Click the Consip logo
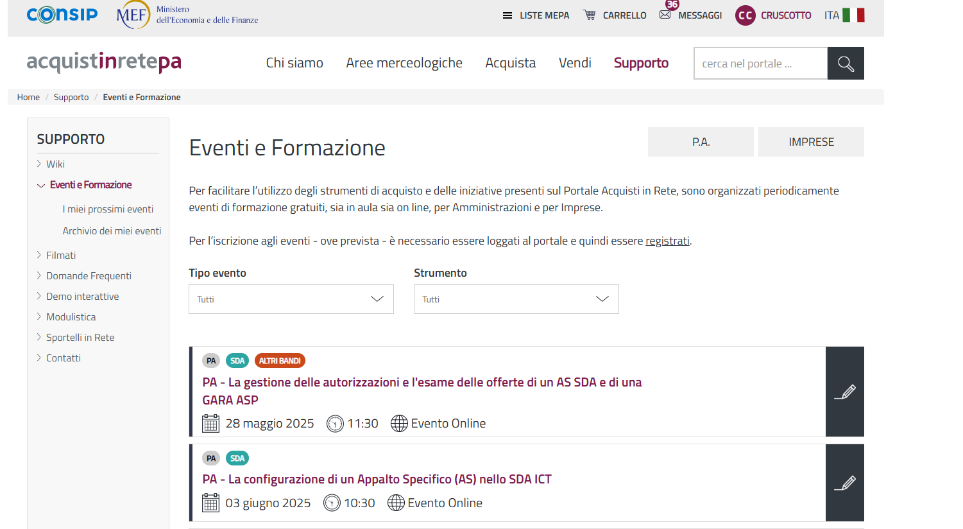 coord(62,15)
